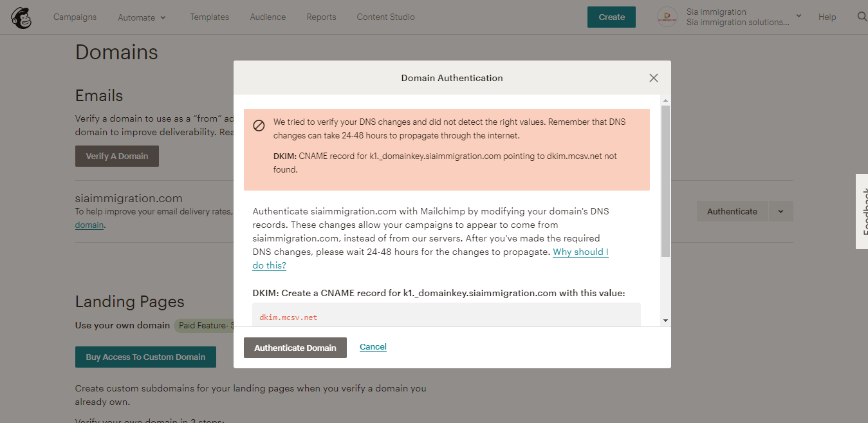Click the Authenticate button for siaimmigration.com

(x=732, y=211)
